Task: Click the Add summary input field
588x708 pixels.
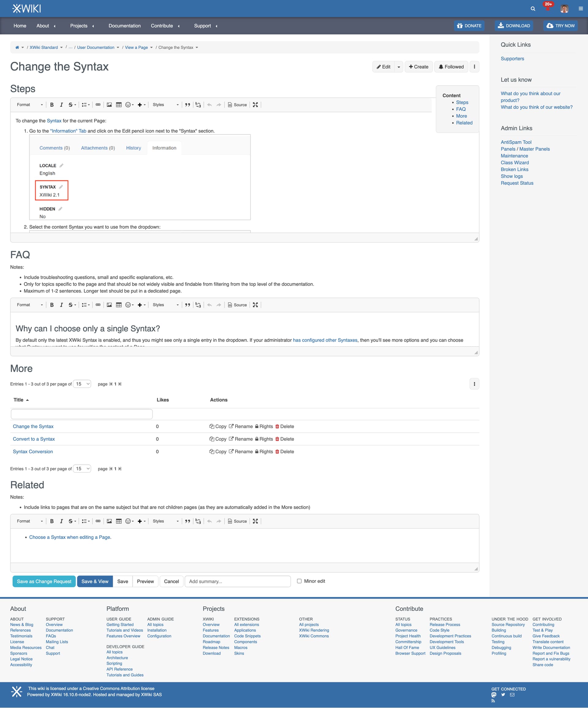Action: point(238,582)
